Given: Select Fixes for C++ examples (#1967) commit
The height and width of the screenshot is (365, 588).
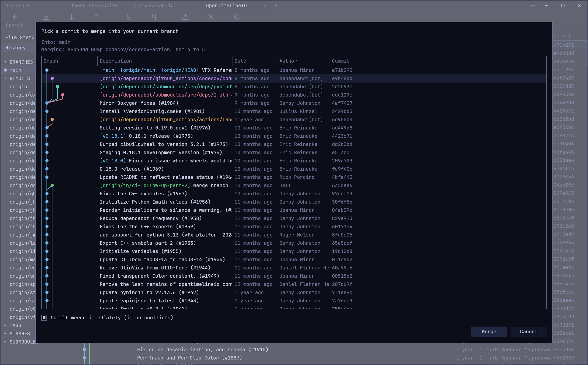Looking at the screenshot, I should [294, 194].
